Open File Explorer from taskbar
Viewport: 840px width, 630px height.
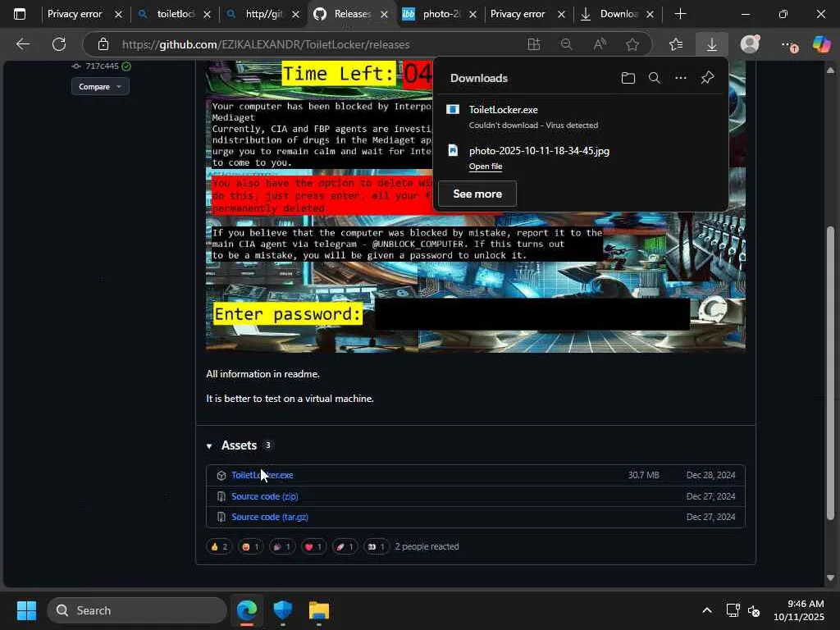coord(319,610)
